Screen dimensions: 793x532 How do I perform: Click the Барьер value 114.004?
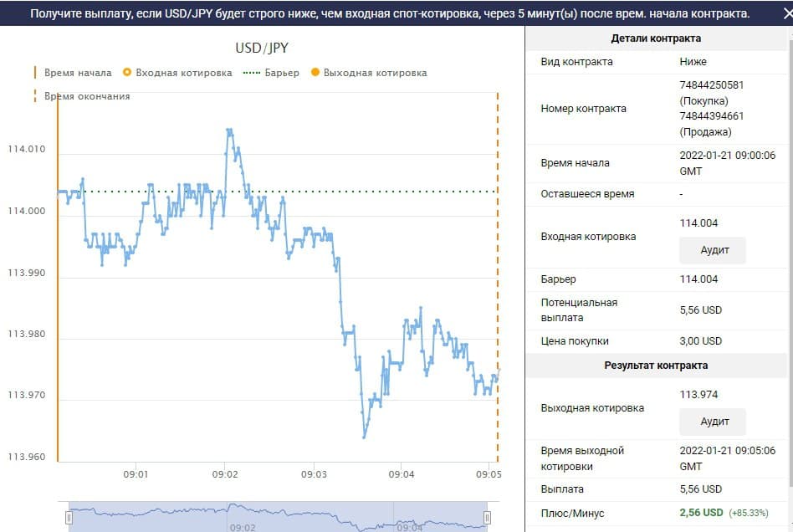tap(698, 279)
